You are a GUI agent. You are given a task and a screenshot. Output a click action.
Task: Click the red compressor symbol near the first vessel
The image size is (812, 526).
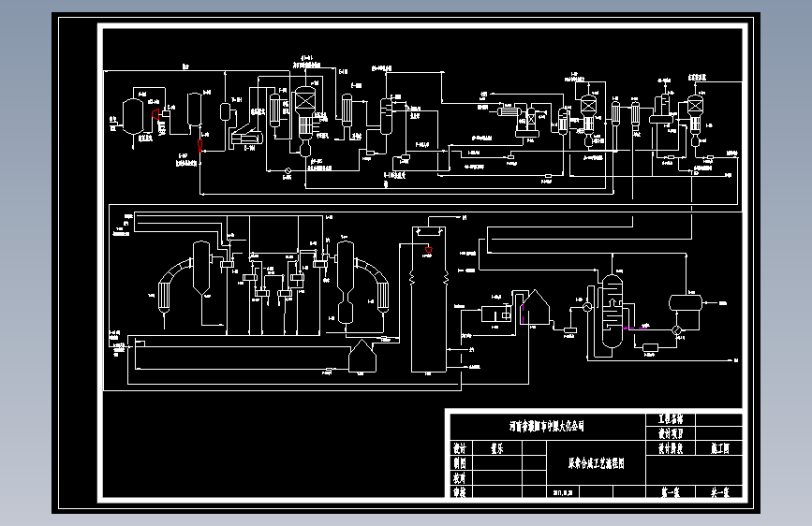click(155, 114)
